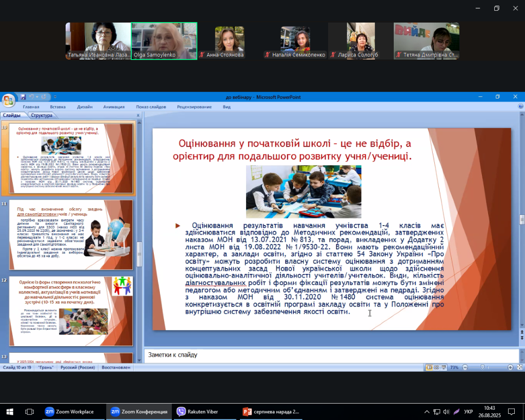
Task: Click the 73% zoom level button
Action: pos(454,367)
